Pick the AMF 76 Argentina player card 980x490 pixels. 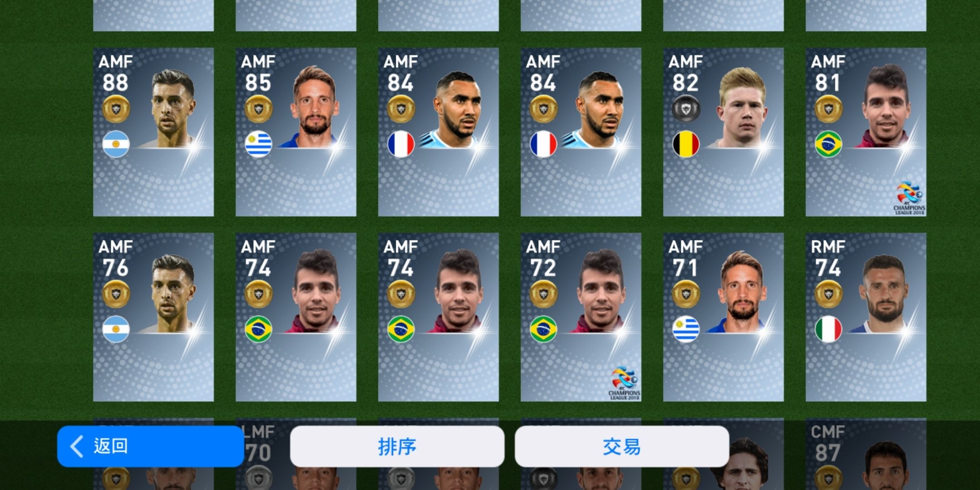pos(153,317)
